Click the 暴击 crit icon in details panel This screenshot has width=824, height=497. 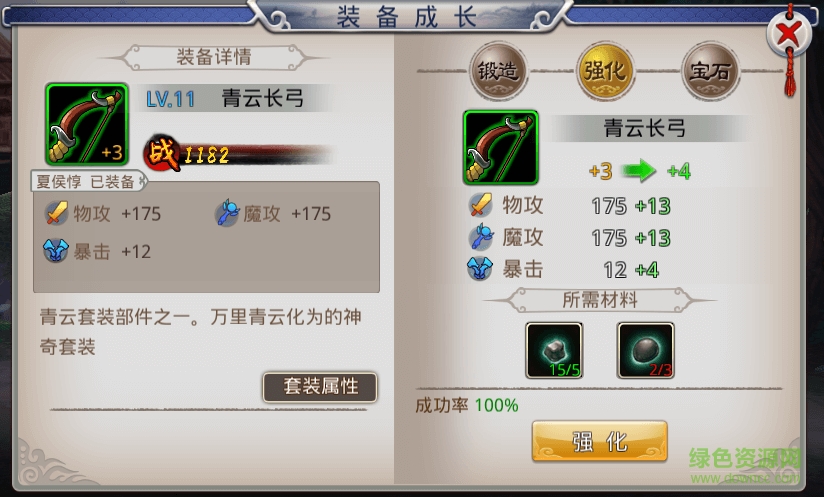click(x=56, y=251)
